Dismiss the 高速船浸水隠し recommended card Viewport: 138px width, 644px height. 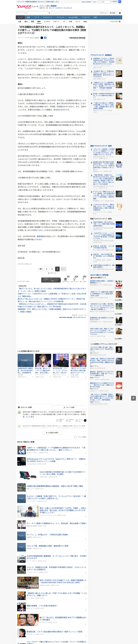pos(33,377)
